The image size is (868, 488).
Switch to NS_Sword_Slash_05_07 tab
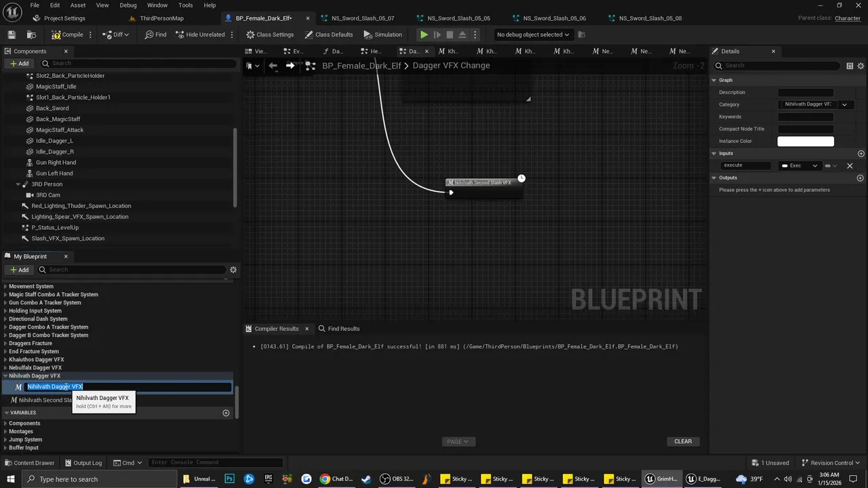363,18
